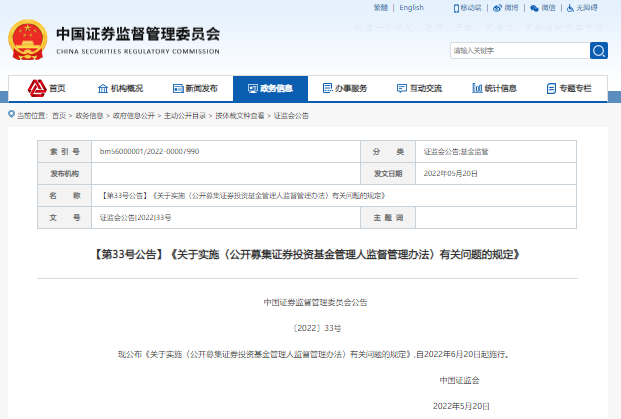Open the 统计信息 menu item

(x=494, y=88)
